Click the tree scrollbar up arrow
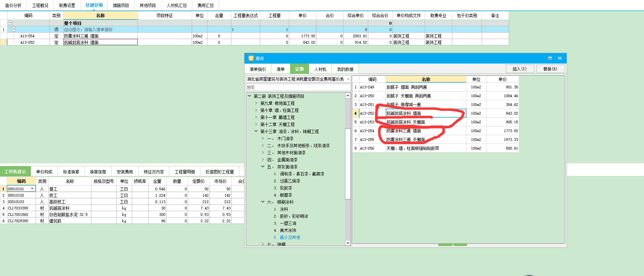Viewport: 644px width, 276px height. click(x=348, y=95)
